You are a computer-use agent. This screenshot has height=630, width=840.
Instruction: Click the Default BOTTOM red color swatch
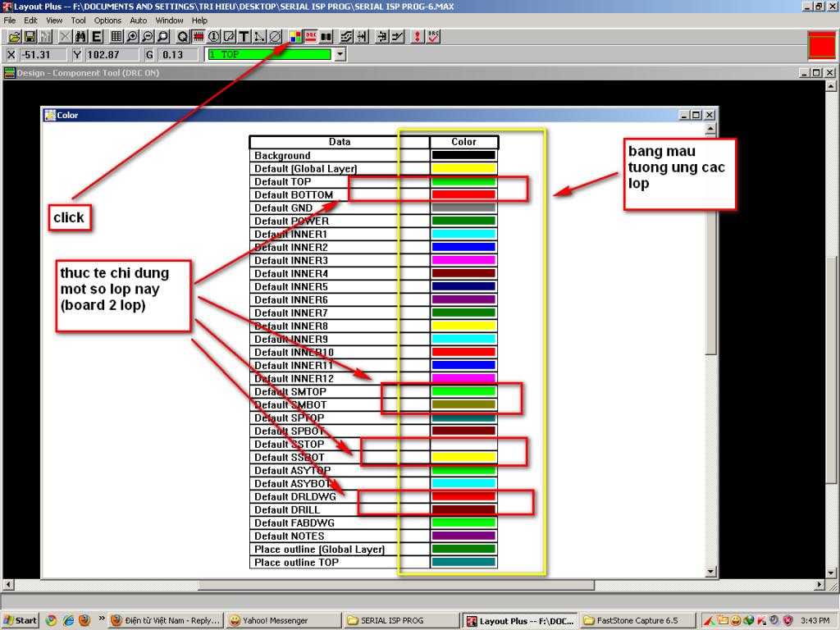click(463, 194)
